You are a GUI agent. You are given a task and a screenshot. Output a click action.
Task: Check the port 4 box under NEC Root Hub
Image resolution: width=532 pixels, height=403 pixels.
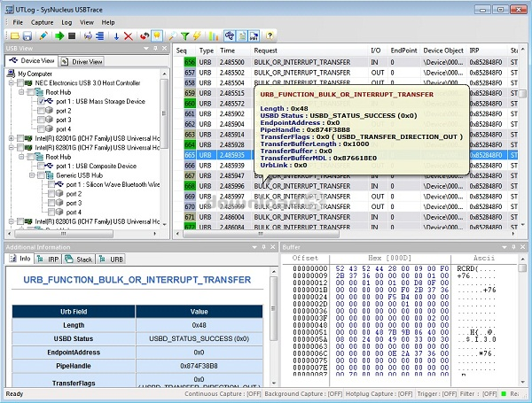coord(41,128)
